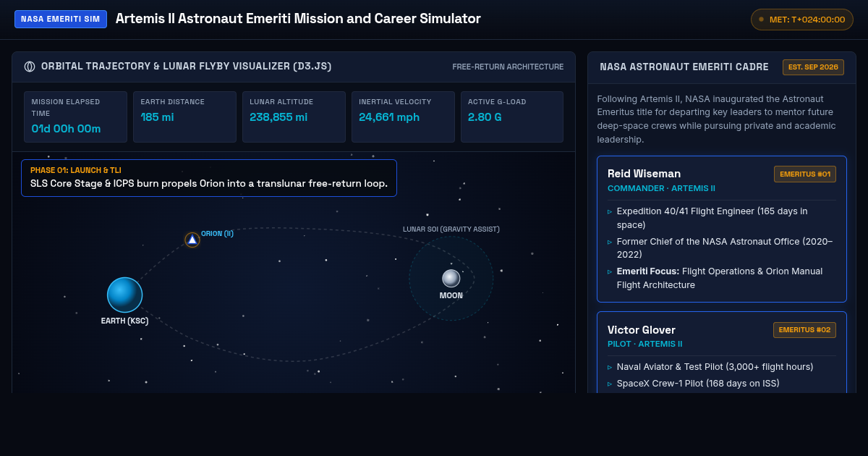Select the Inertial Velocity 24,661 mph card
This screenshot has width=868, height=456.
[x=403, y=117]
